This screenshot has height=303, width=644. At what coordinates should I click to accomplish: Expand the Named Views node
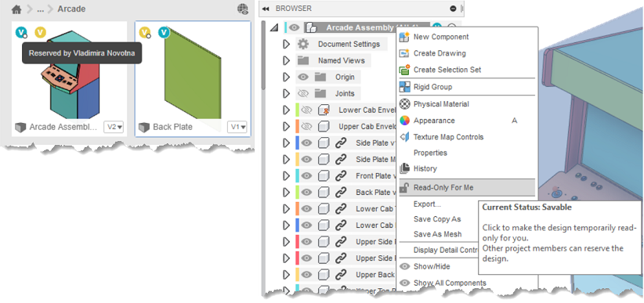[x=287, y=60]
